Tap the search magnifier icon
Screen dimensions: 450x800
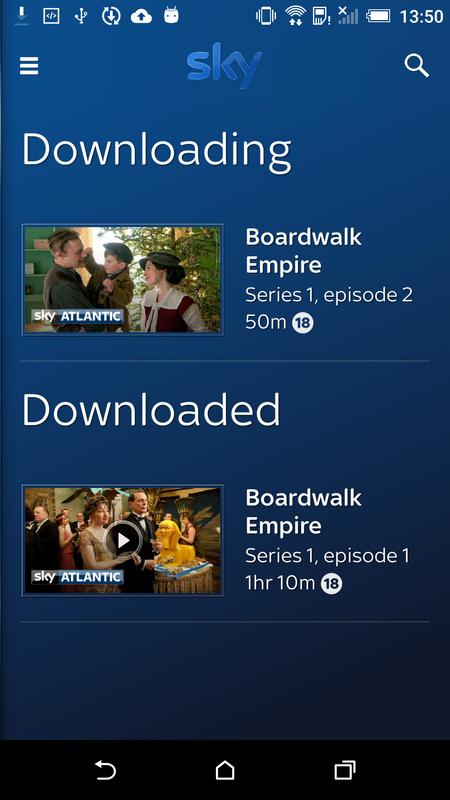[x=417, y=66]
